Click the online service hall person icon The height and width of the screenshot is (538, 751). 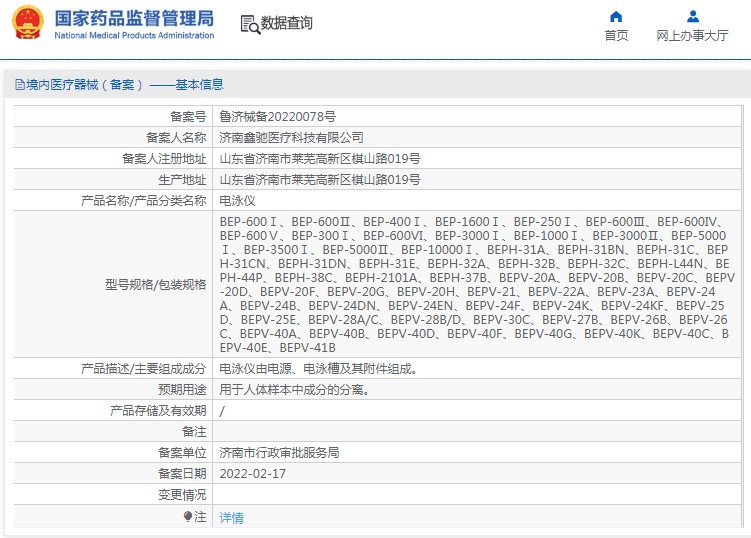pos(693,17)
